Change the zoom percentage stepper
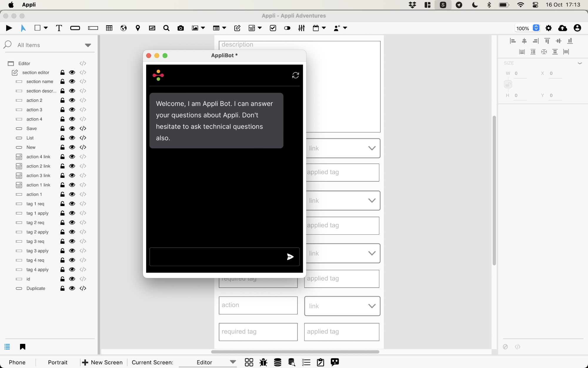588x368 pixels. (536, 28)
